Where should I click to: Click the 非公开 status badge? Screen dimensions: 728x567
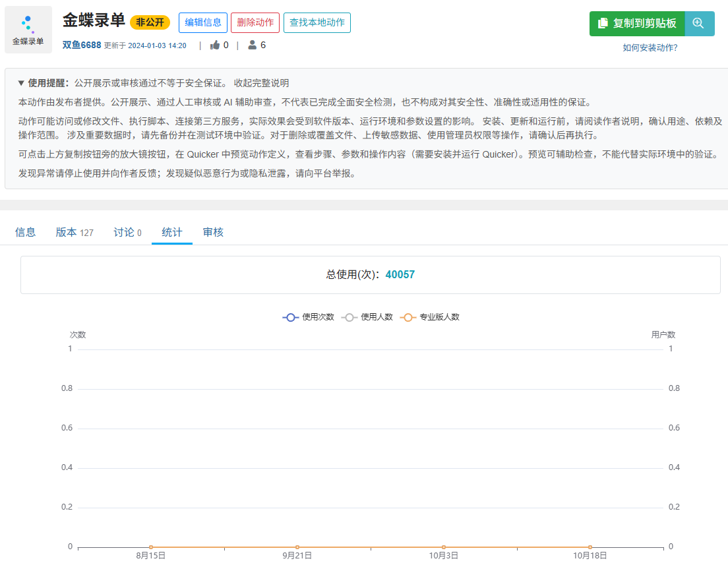150,22
